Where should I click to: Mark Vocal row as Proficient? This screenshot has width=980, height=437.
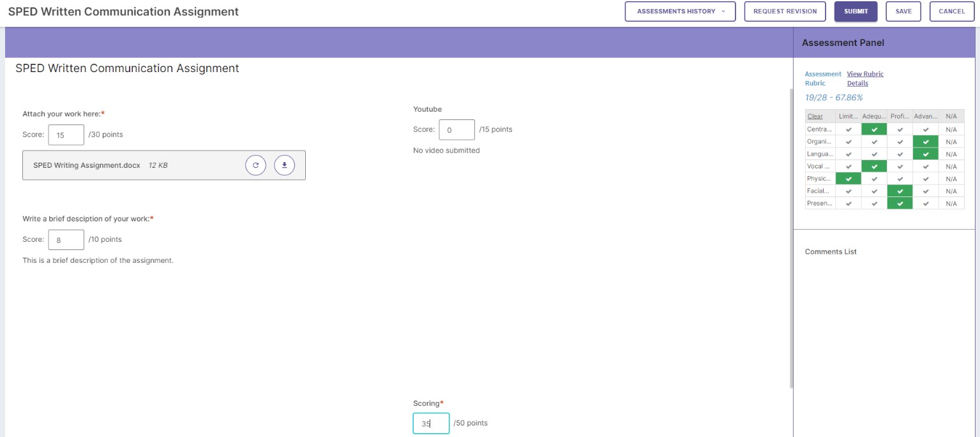click(900, 166)
